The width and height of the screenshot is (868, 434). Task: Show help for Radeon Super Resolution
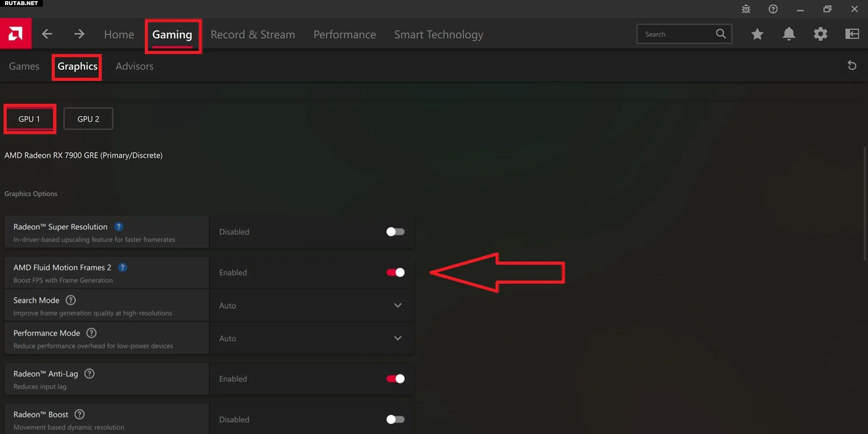click(x=118, y=226)
